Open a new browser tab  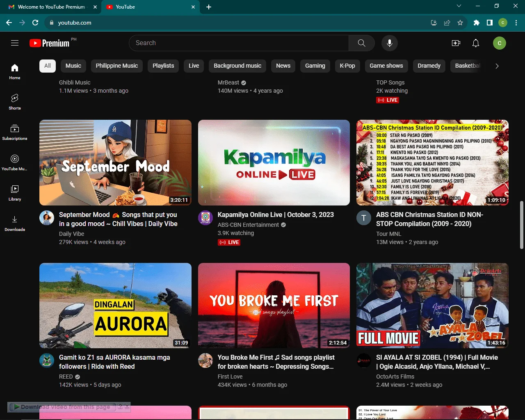(x=209, y=7)
